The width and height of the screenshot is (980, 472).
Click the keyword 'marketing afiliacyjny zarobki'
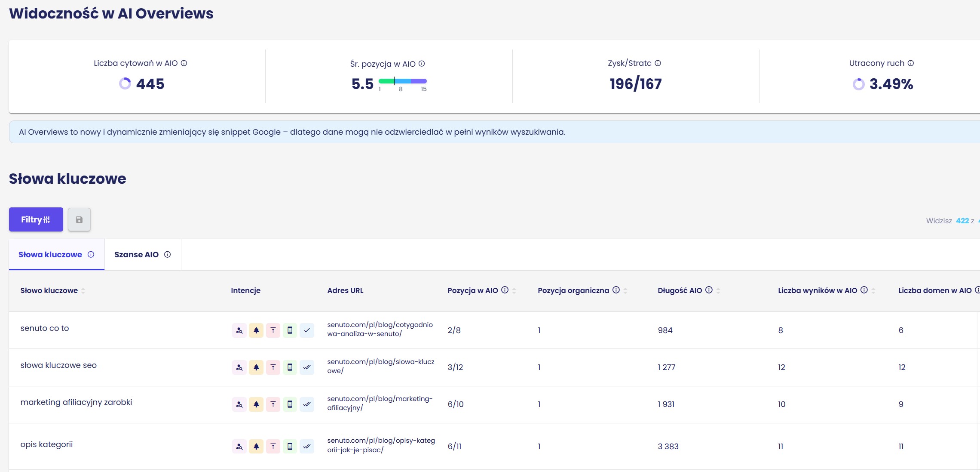point(76,402)
